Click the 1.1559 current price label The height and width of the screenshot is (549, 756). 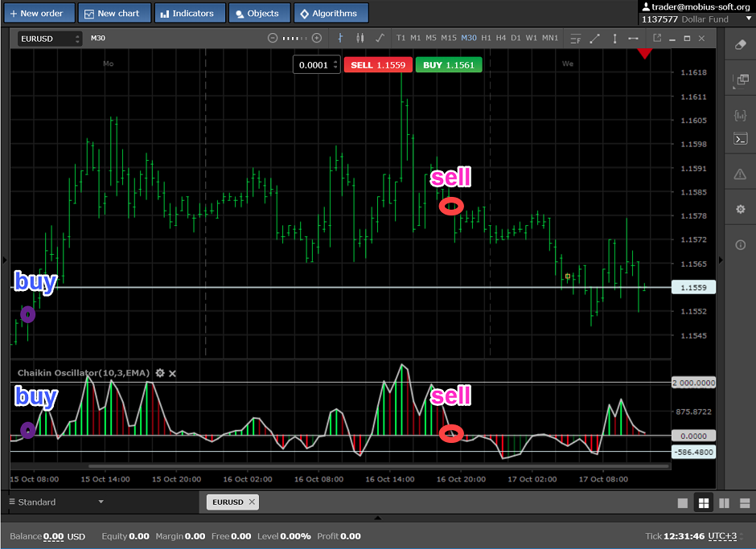click(693, 287)
